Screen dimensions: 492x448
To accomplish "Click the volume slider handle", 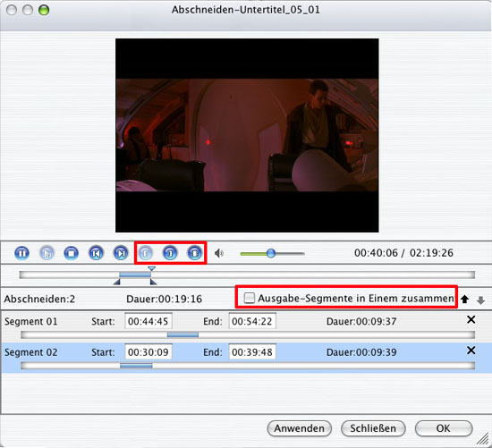I will click(271, 253).
